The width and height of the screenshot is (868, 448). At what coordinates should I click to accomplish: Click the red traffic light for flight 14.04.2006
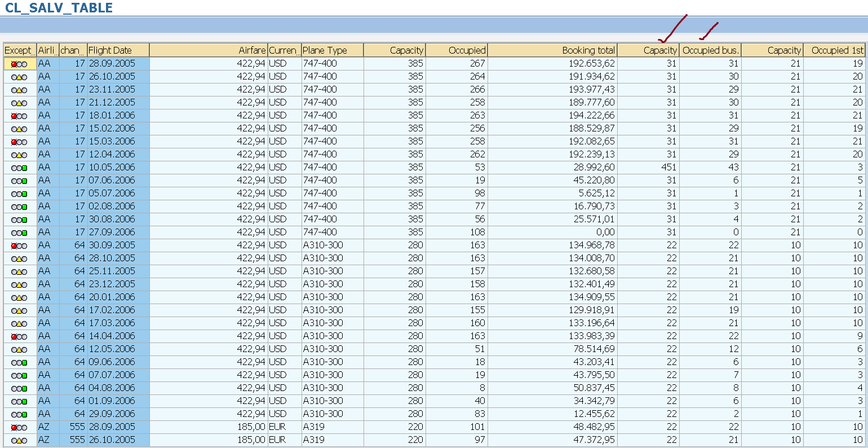19,336
